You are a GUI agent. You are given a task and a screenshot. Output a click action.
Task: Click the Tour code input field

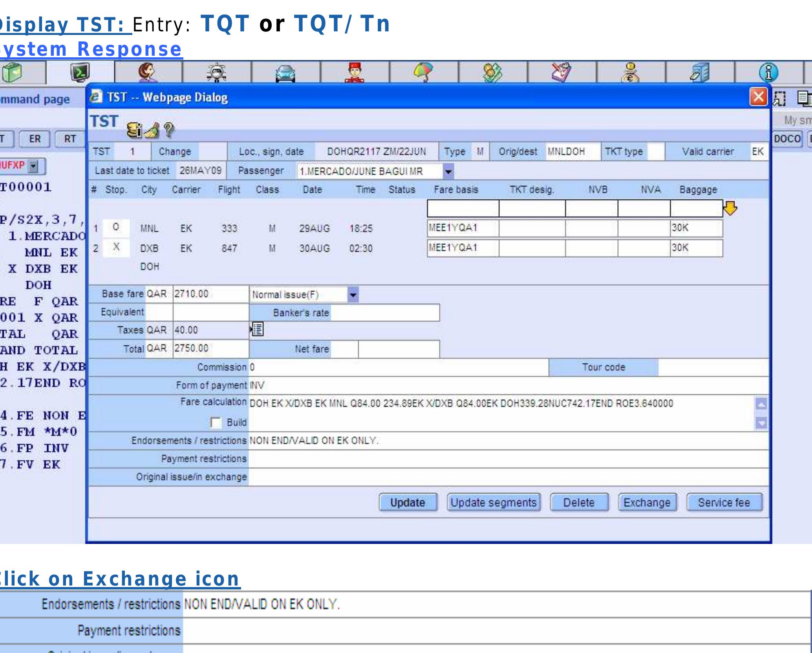[713, 367]
